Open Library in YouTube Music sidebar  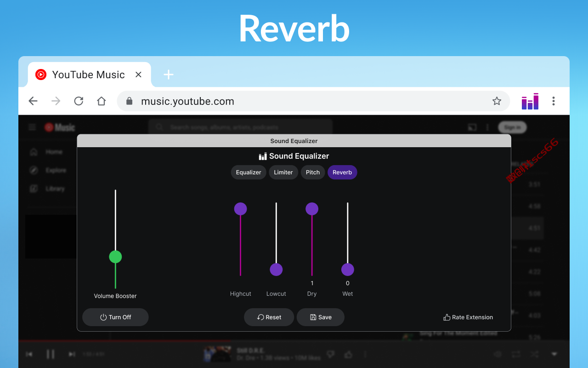pos(47,189)
